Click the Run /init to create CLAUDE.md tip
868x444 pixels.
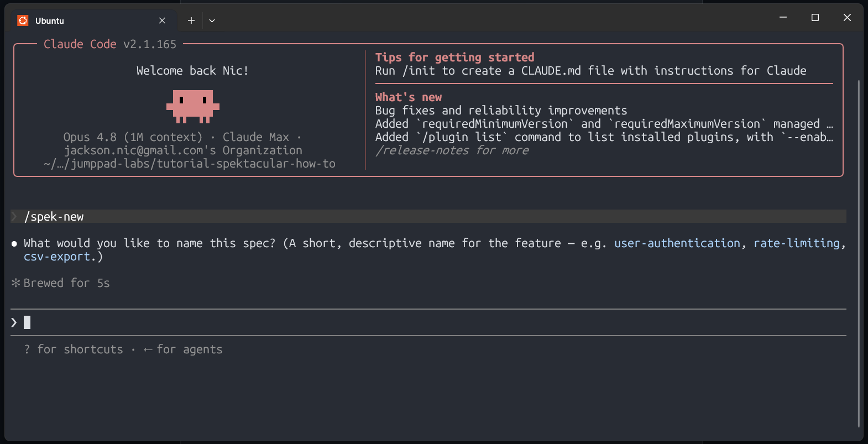pos(591,71)
